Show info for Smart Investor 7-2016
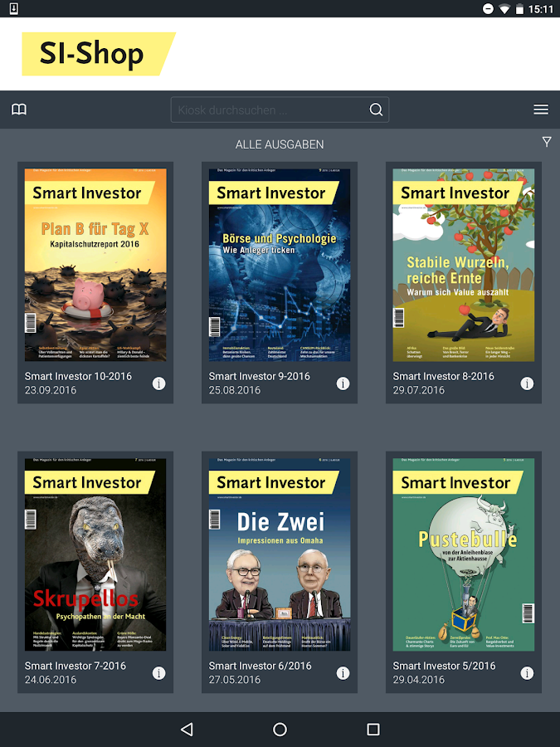Screen dimensions: 560x747 pyautogui.click(x=158, y=673)
